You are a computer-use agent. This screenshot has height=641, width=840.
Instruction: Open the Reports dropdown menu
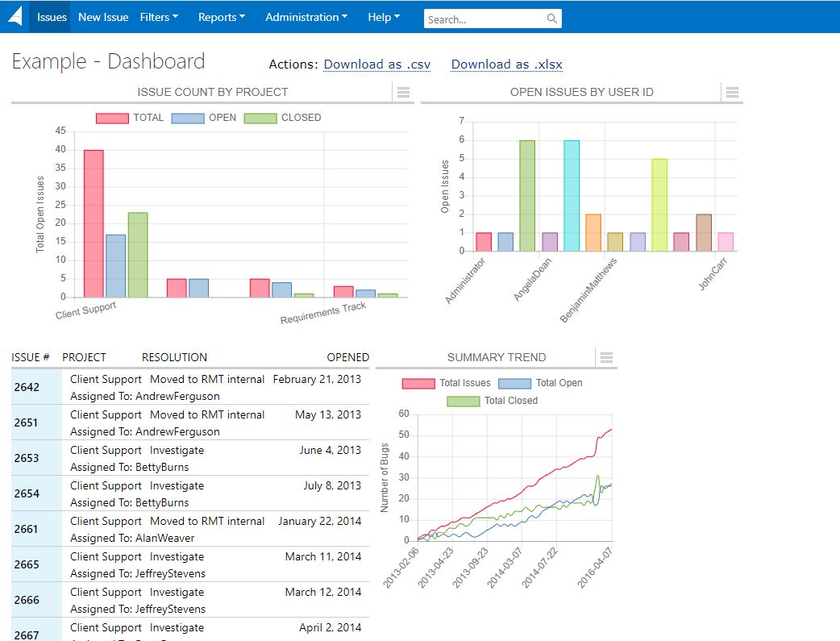pos(221,17)
